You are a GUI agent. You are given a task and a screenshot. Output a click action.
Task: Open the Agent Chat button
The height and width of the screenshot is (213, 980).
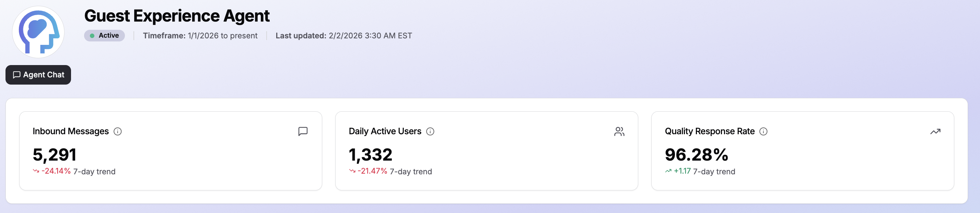[38, 75]
